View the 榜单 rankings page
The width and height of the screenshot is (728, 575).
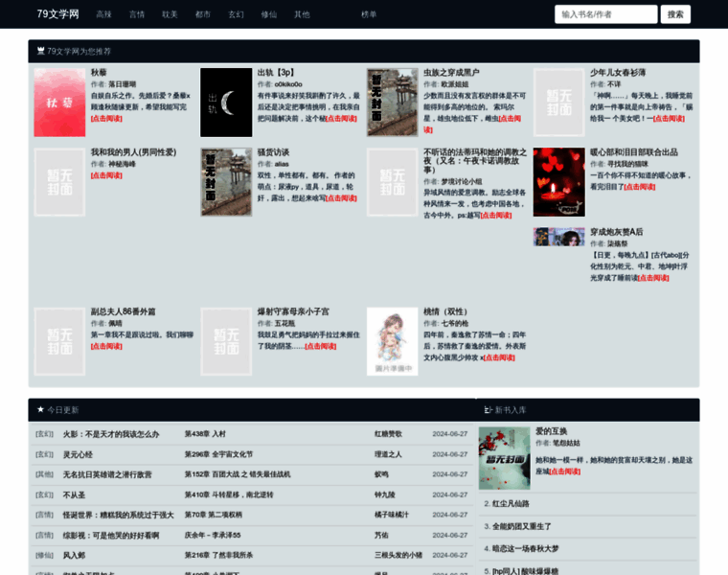tap(369, 14)
